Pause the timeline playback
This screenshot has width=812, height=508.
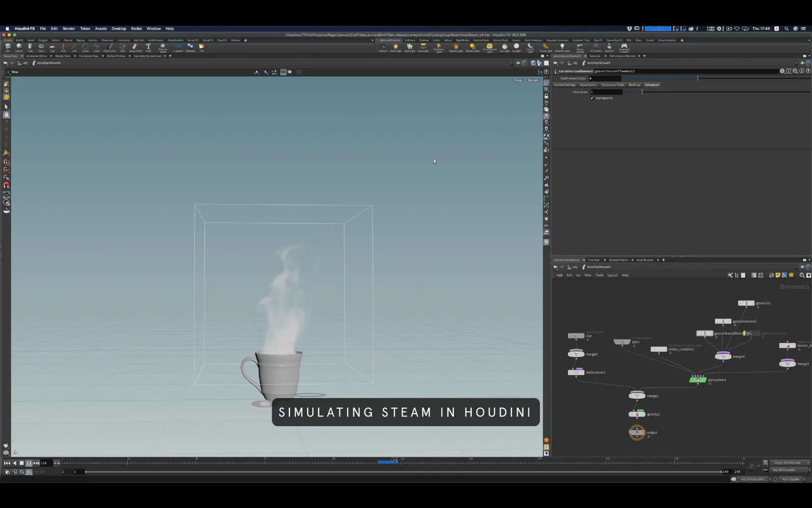click(x=29, y=463)
